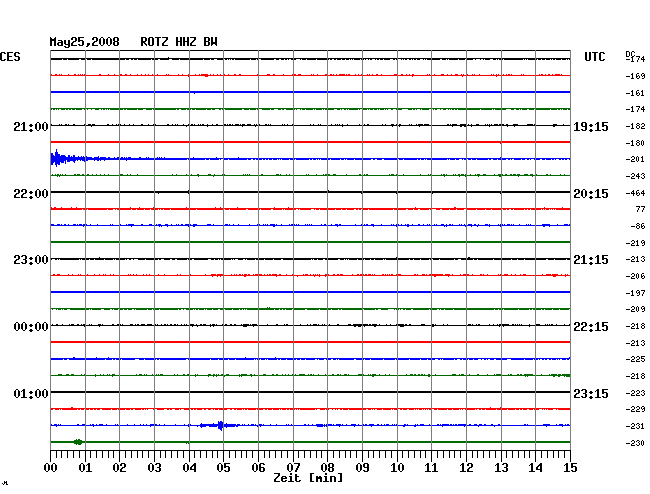Click the date text "May25,2008"
650x494 pixels.
84,42
